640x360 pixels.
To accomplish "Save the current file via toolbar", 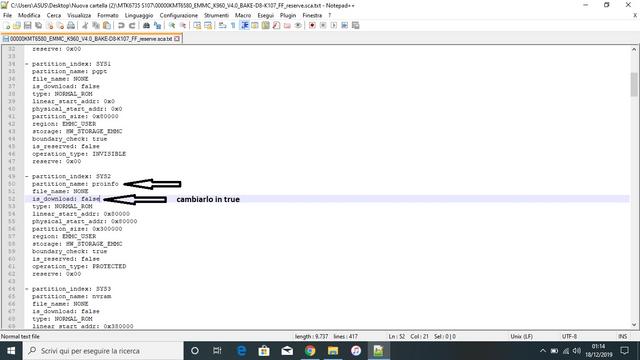I will [28, 25].
